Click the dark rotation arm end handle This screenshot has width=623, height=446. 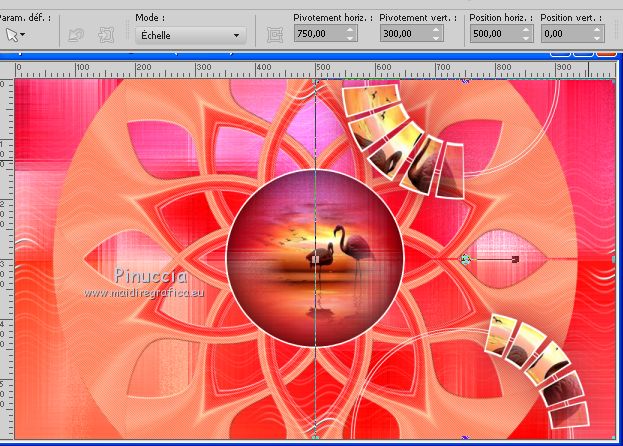pos(515,259)
